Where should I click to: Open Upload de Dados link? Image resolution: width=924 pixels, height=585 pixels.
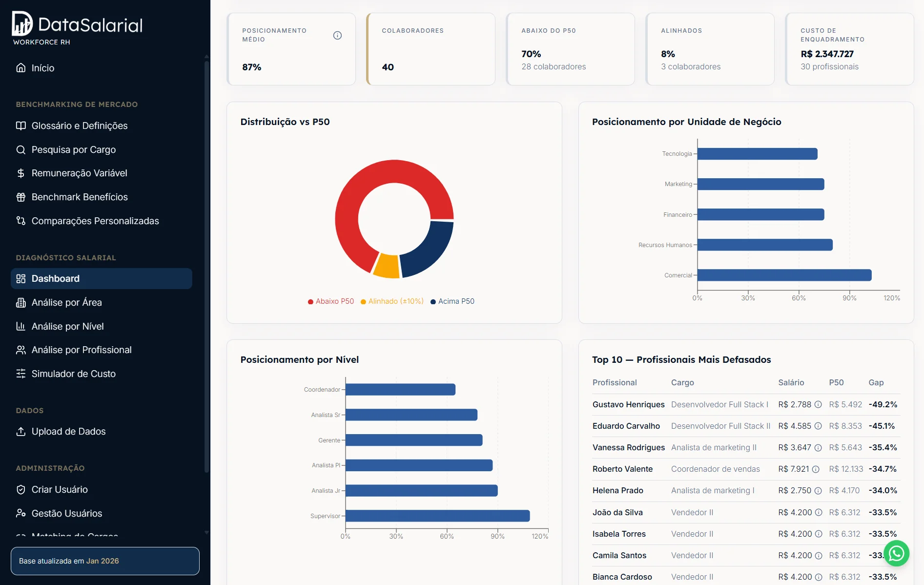click(x=102, y=432)
